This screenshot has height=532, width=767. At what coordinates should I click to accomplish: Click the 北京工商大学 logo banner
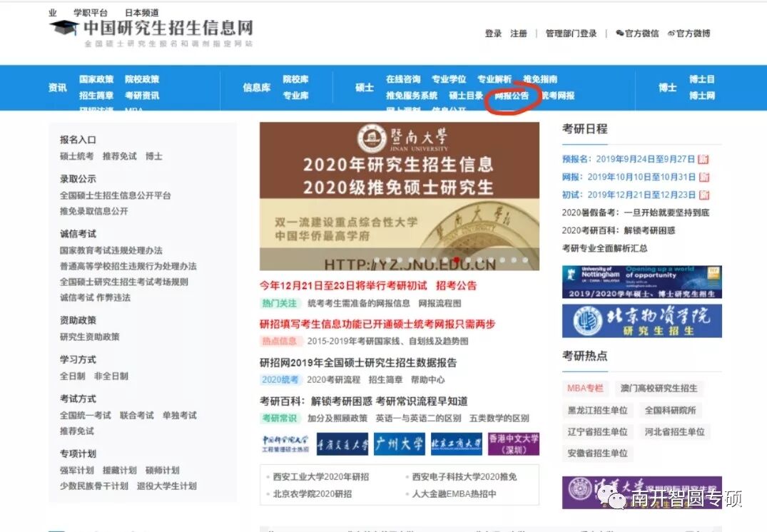[x=457, y=444]
